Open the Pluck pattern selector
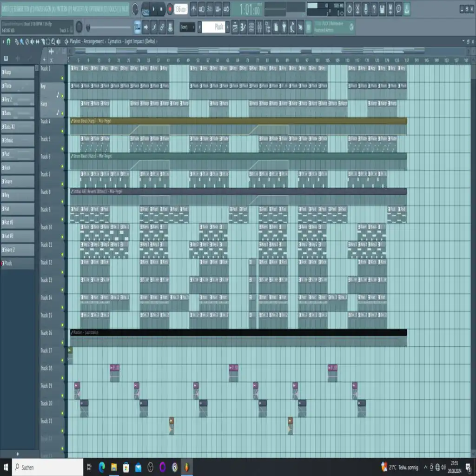Screen dimensions: 476x476 tap(214, 27)
